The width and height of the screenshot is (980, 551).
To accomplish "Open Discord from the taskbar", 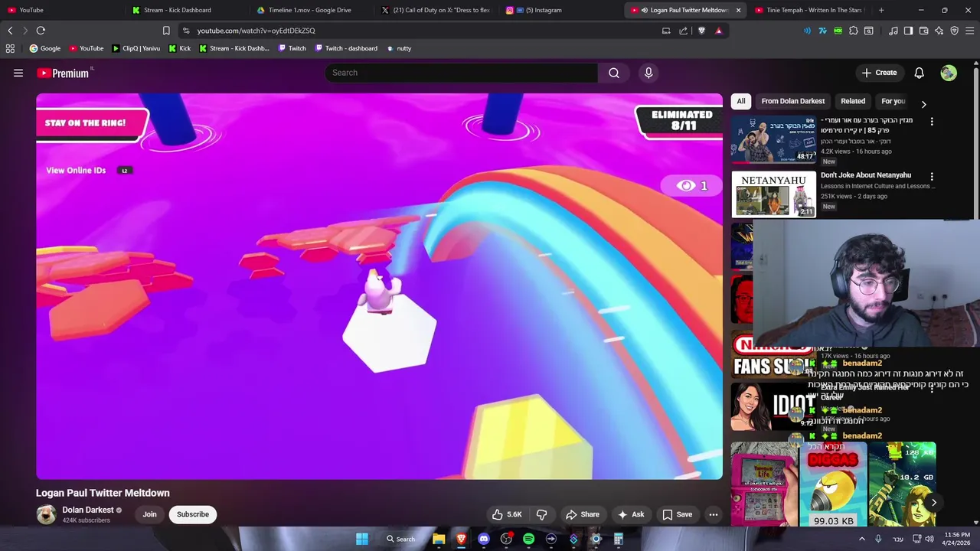I will click(483, 539).
